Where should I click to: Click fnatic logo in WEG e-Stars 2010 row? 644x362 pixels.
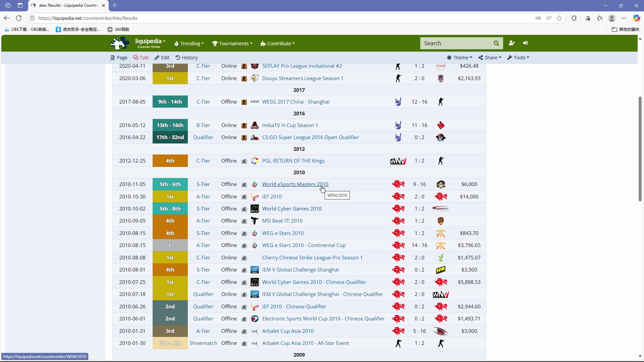coord(441,233)
